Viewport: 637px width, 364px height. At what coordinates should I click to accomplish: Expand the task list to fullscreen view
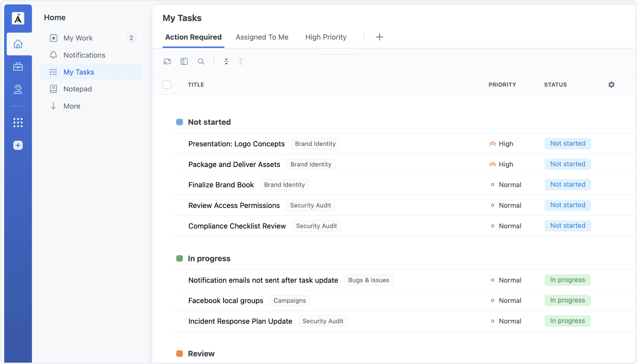167,61
